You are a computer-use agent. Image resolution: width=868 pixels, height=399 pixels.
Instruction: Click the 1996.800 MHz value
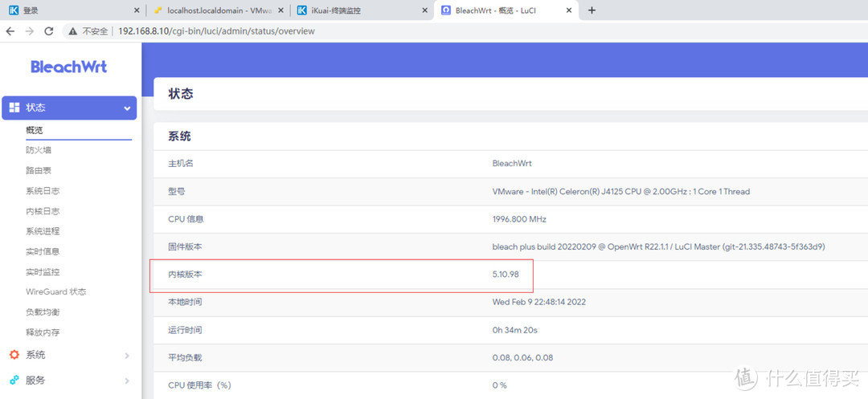pos(519,219)
